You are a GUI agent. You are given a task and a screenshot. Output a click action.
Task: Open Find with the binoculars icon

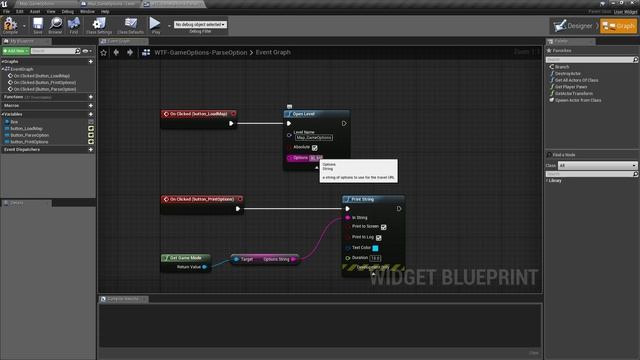73,25
